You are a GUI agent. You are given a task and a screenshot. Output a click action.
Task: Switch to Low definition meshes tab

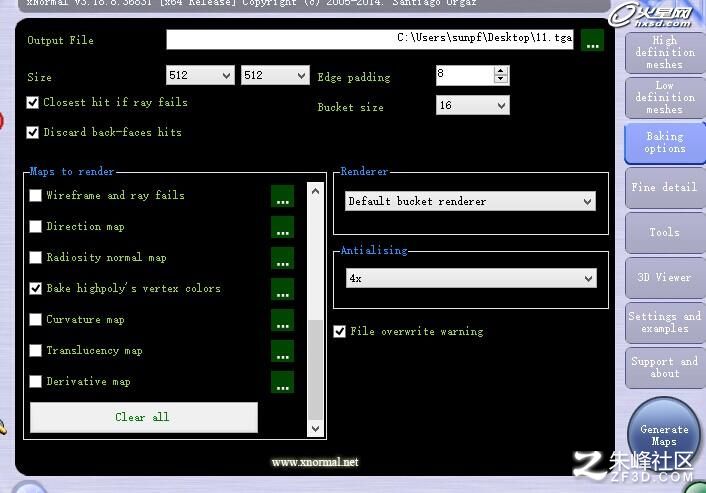pyautogui.click(x=665, y=98)
